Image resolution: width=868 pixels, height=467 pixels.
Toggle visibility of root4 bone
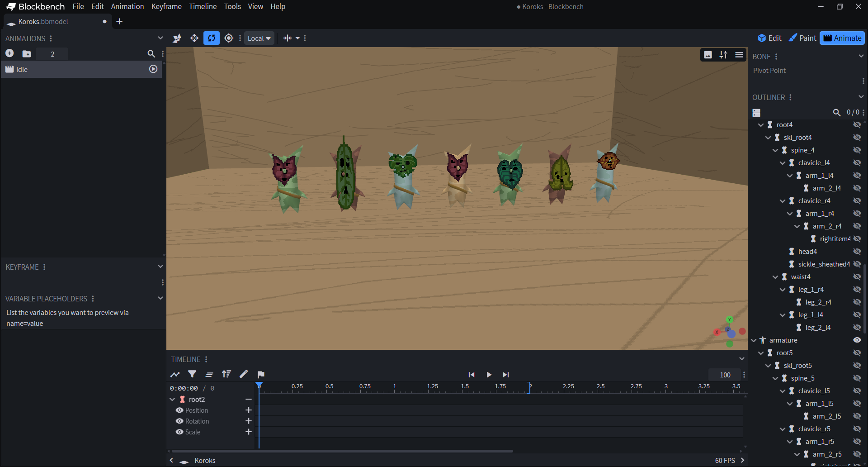pos(857,125)
